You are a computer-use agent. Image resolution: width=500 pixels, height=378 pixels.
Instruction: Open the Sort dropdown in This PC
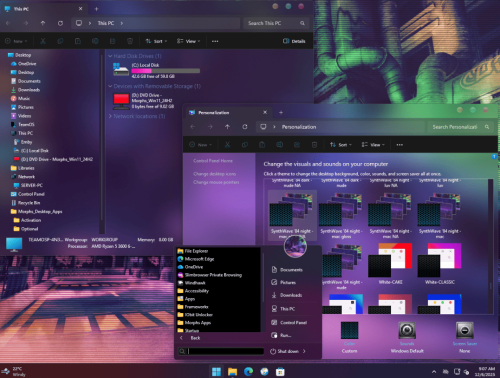click(x=156, y=41)
